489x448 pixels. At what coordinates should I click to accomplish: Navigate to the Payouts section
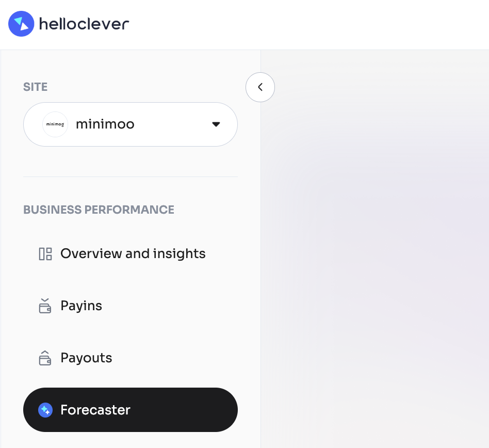[86, 358]
